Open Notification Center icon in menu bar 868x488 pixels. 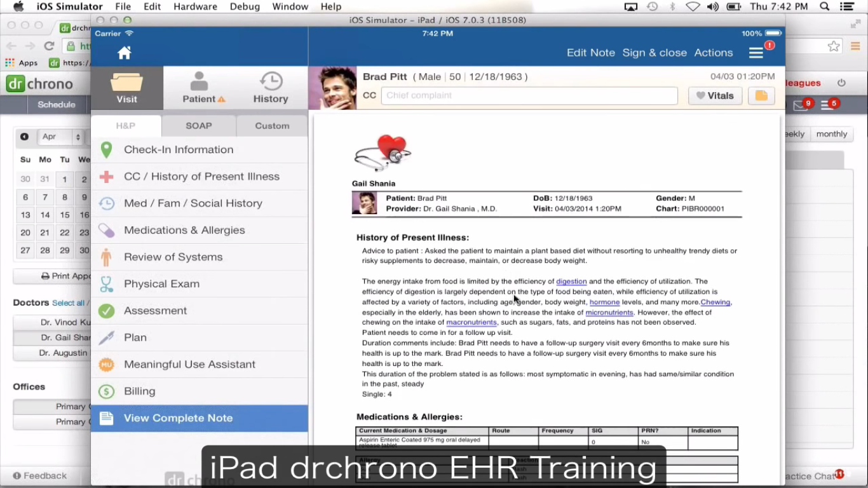point(847,6)
